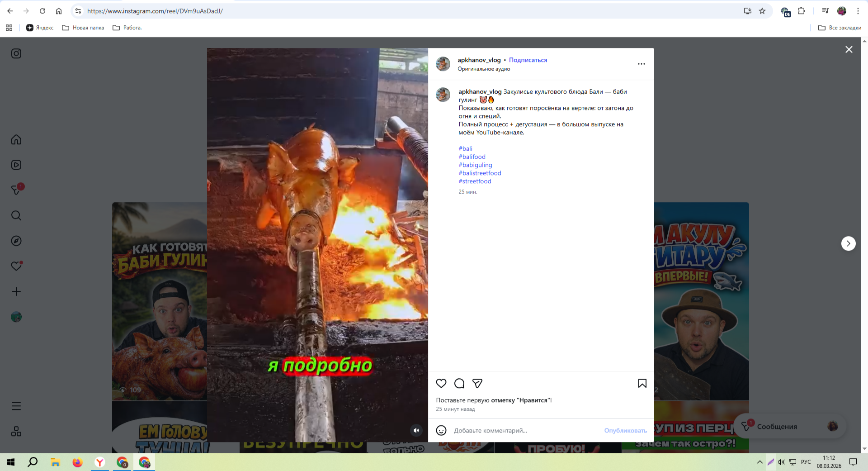The width and height of the screenshot is (868, 471).
Task: Open Chrome profile avatar
Action: click(x=842, y=11)
